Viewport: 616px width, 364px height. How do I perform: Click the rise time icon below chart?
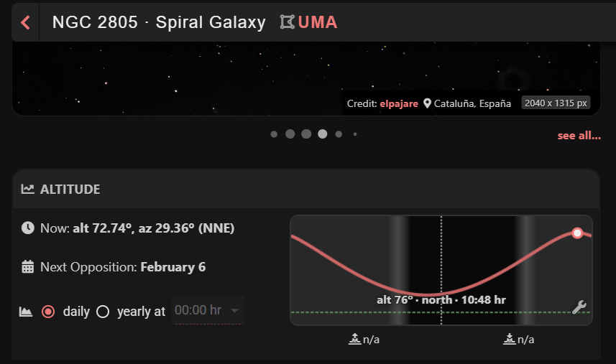354,339
